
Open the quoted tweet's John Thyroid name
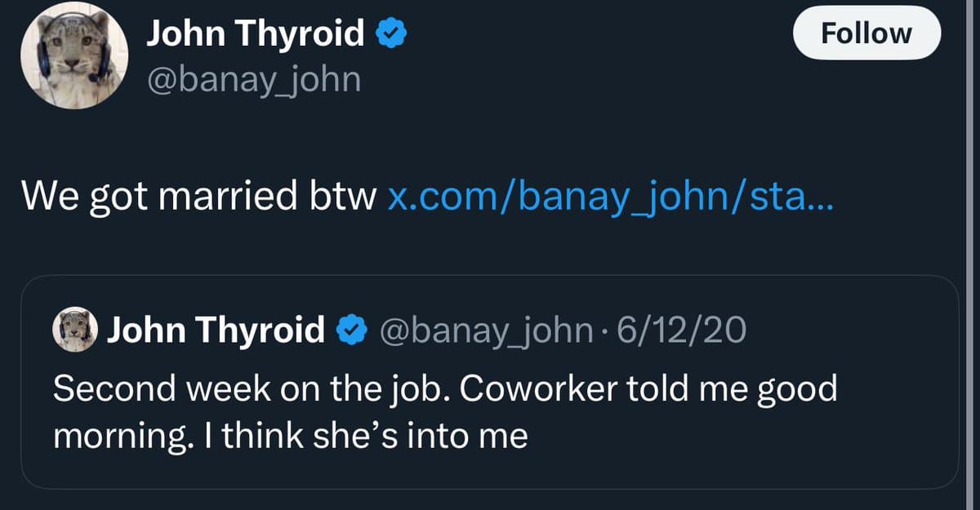pos(216,330)
